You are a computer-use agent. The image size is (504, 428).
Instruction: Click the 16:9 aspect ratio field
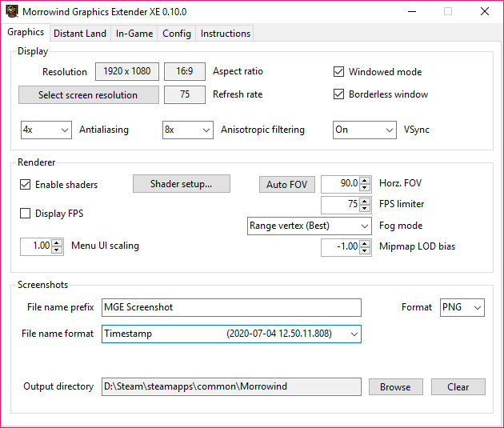pyautogui.click(x=185, y=71)
